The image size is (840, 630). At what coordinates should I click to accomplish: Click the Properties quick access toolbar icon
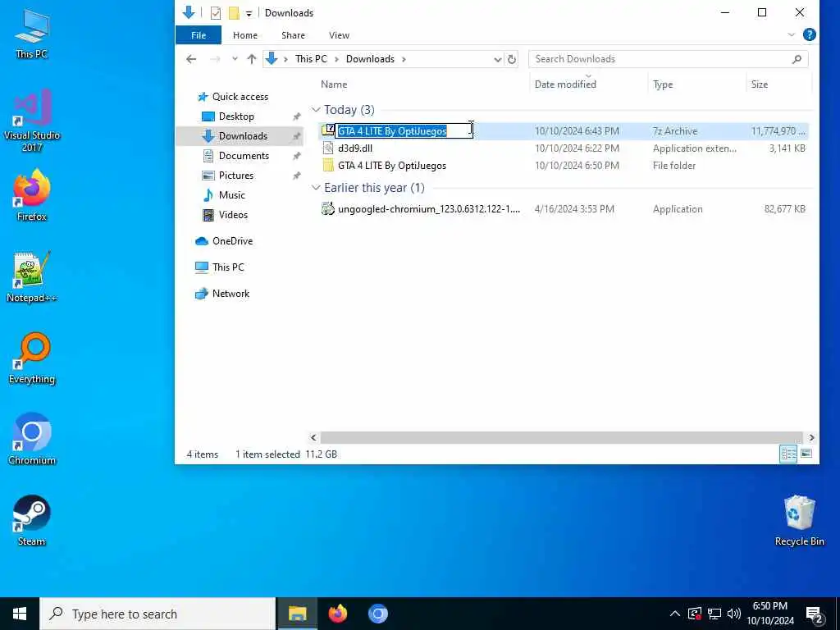coord(216,13)
